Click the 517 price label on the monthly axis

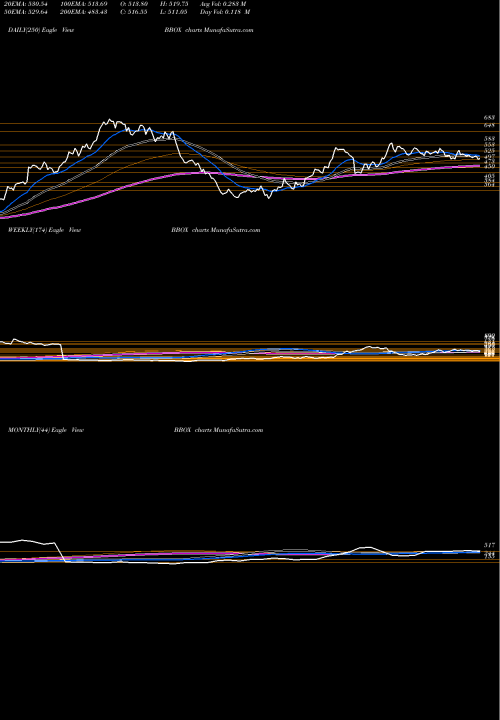pos(489,545)
